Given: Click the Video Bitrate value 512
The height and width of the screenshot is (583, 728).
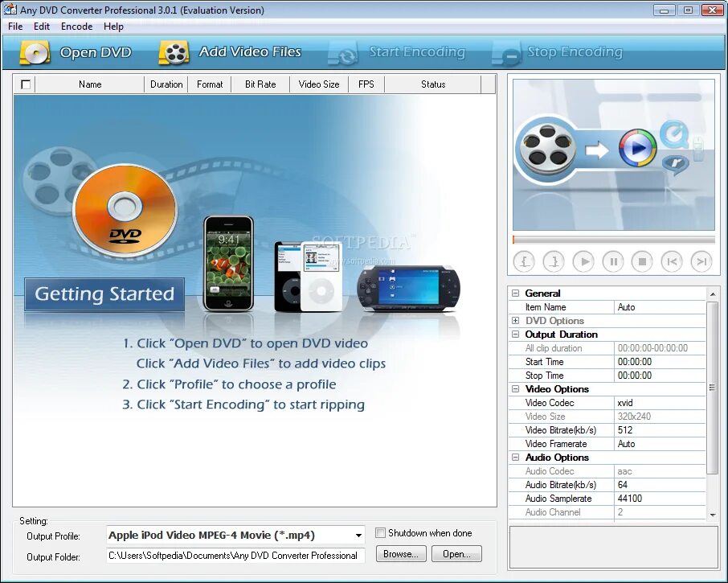Looking at the screenshot, I should [660, 430].
